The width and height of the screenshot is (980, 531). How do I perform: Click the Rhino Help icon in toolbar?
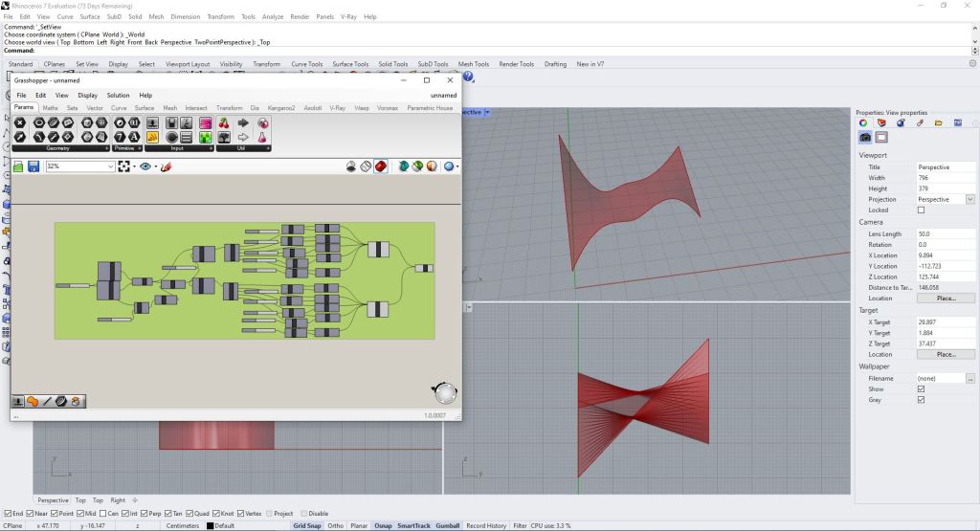point(467,77)
